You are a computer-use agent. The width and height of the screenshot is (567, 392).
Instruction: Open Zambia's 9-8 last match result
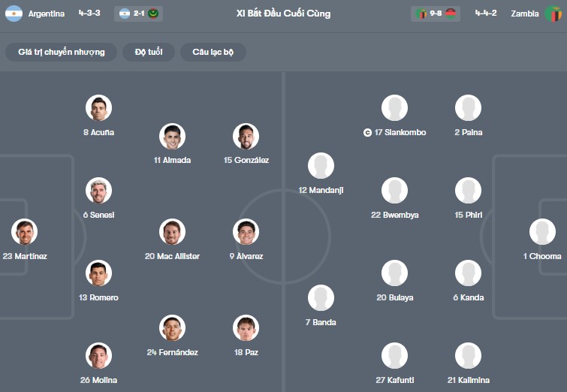click(x=436, y=14)
